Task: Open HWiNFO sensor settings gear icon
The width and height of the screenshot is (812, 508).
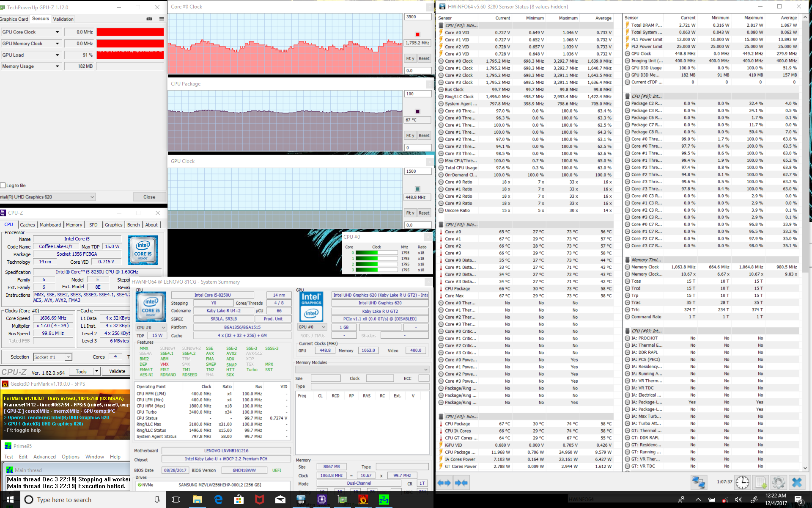Action: [x=779, y=482]
